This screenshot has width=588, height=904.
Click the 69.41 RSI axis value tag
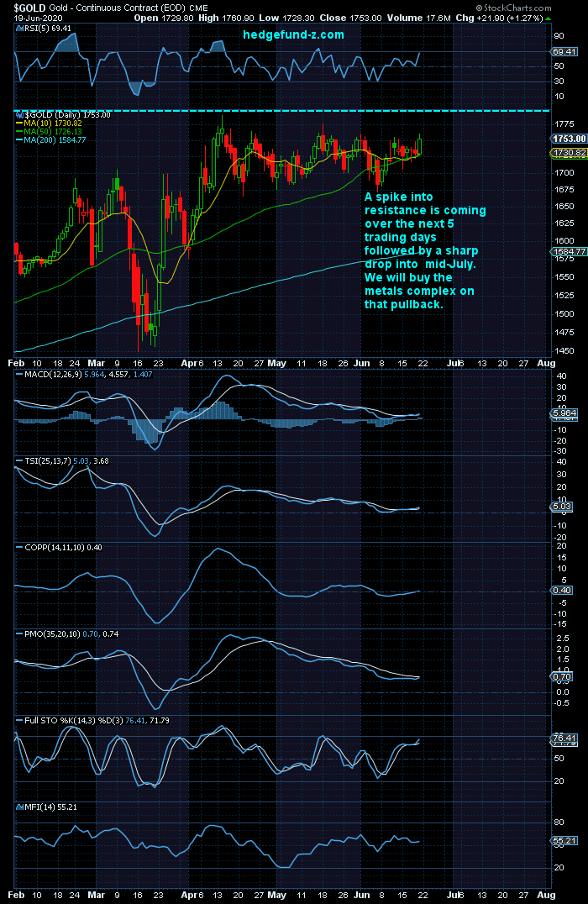pos(564,51)
